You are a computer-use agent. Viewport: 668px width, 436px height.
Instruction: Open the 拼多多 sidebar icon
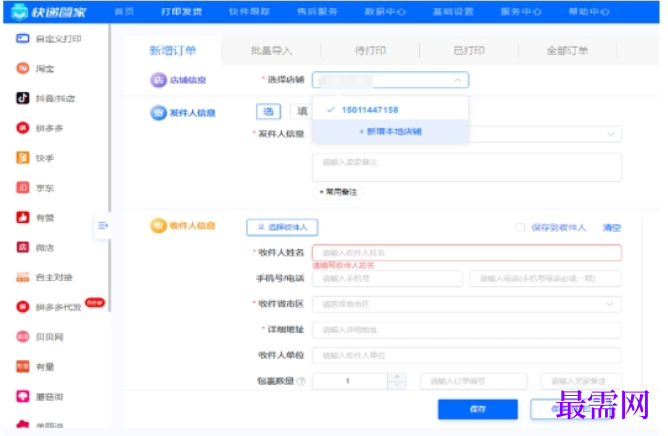pyautogui.click(x=23, y=128)
